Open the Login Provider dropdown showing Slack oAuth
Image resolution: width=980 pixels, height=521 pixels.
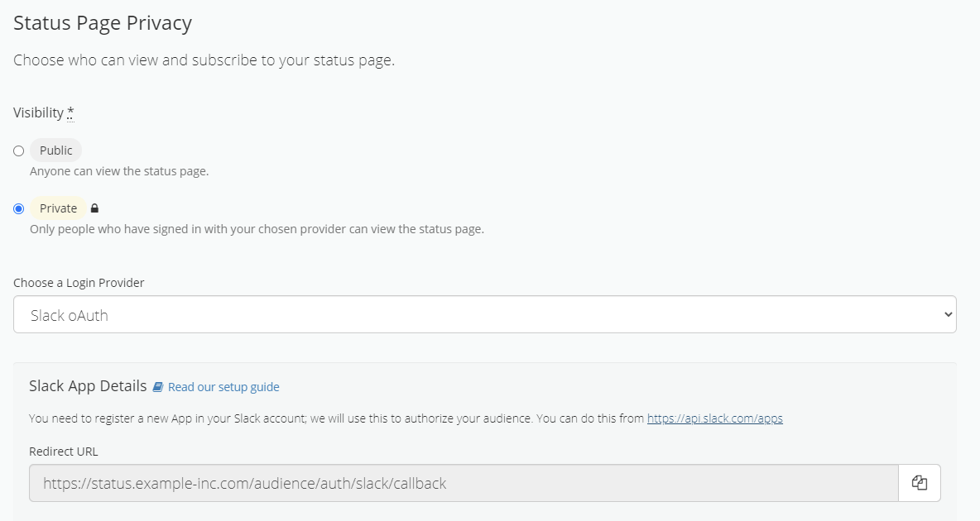click(484, 314)
